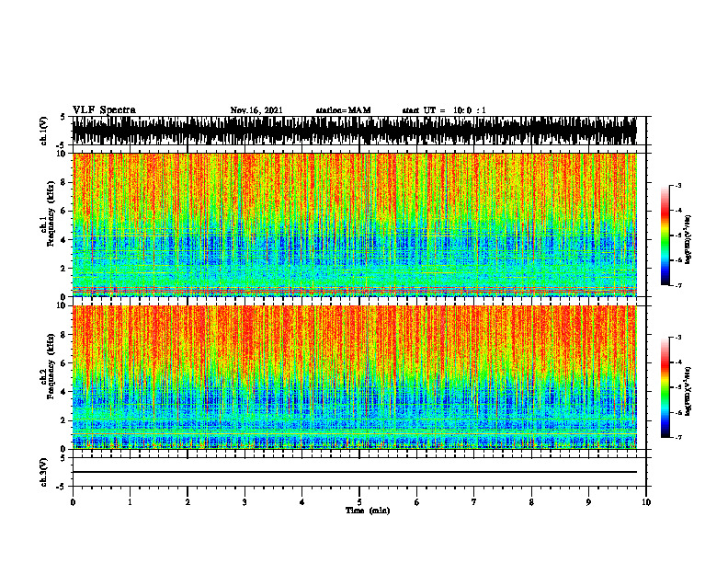Click the ch.1 spectrogram color scale bar
The width and height of the screenshot is (728, 563).
click(665, 236)
